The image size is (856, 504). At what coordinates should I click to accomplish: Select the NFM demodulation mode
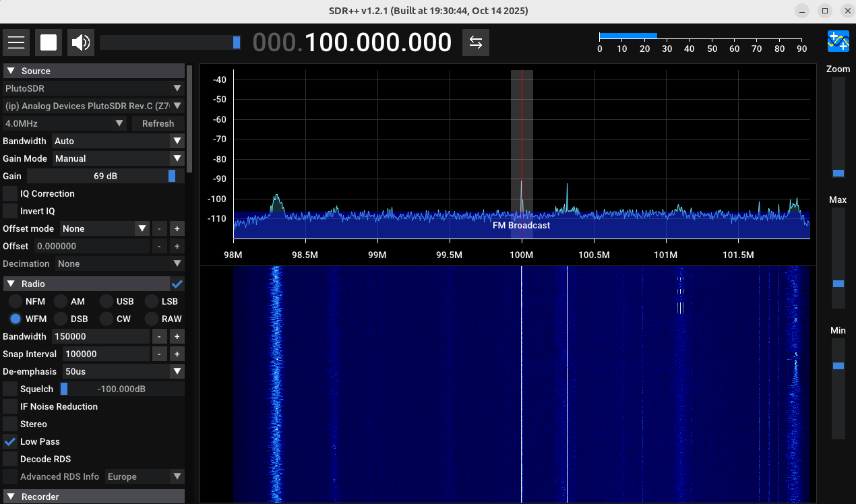16,301
